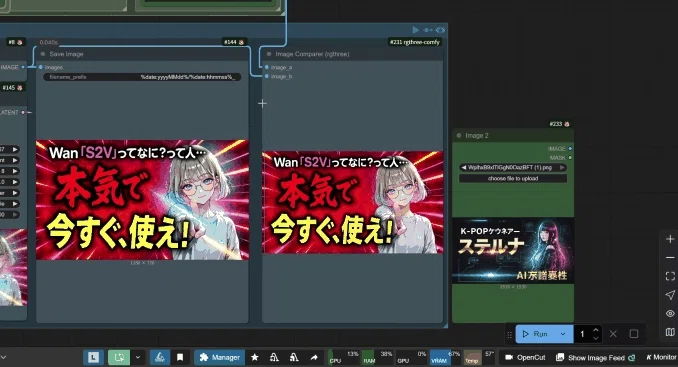This screenshot has width=678, height=367.
Task: Click the #233 badge above Image 2
Action: [x=560, y=124]
